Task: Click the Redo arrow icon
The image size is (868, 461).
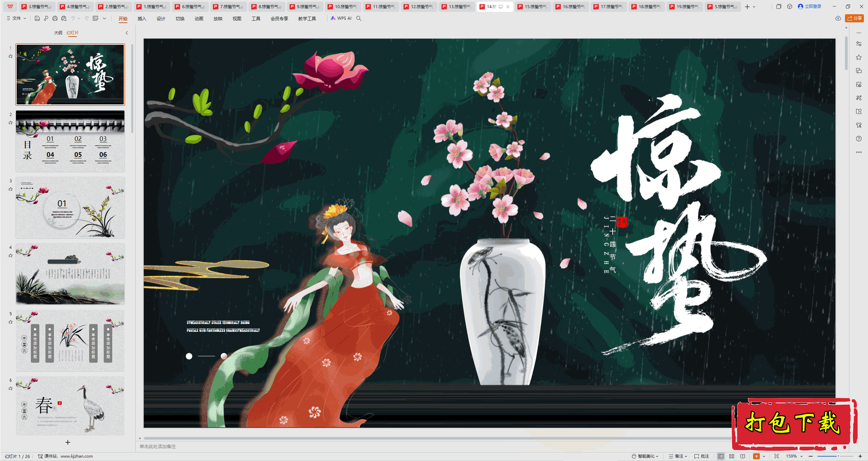Action: pyautogui.click(x=87, y=18)
